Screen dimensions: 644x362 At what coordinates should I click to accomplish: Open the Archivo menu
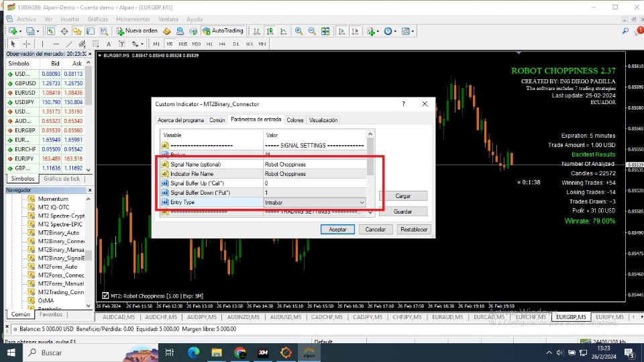click(x=26, y=19)
